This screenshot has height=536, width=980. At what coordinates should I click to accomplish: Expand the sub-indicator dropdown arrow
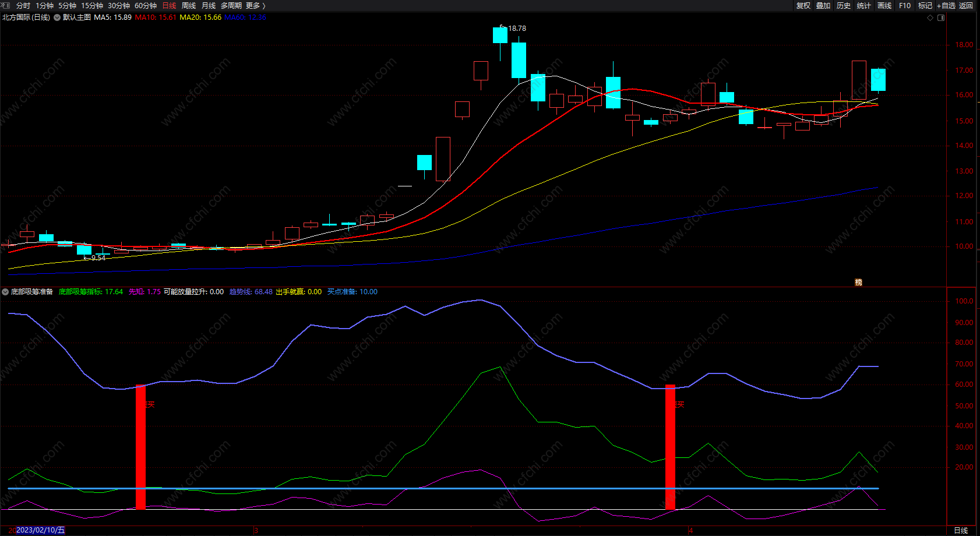(5, 292)
